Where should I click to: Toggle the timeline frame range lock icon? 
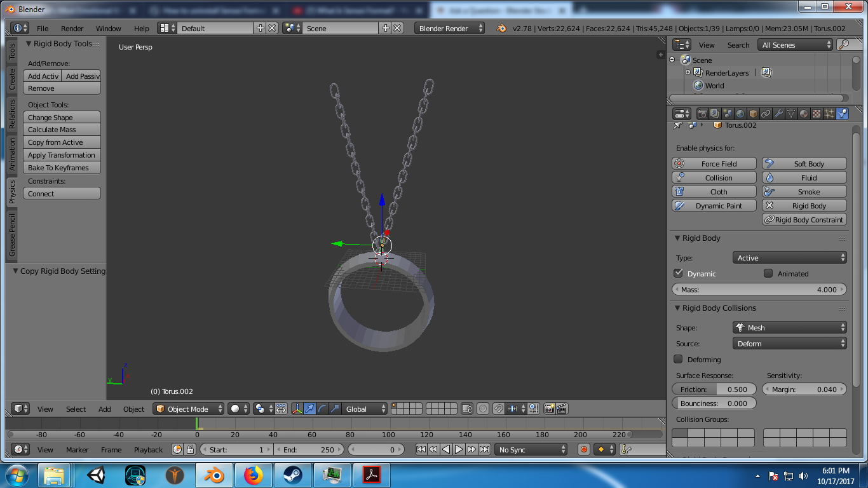189,449
